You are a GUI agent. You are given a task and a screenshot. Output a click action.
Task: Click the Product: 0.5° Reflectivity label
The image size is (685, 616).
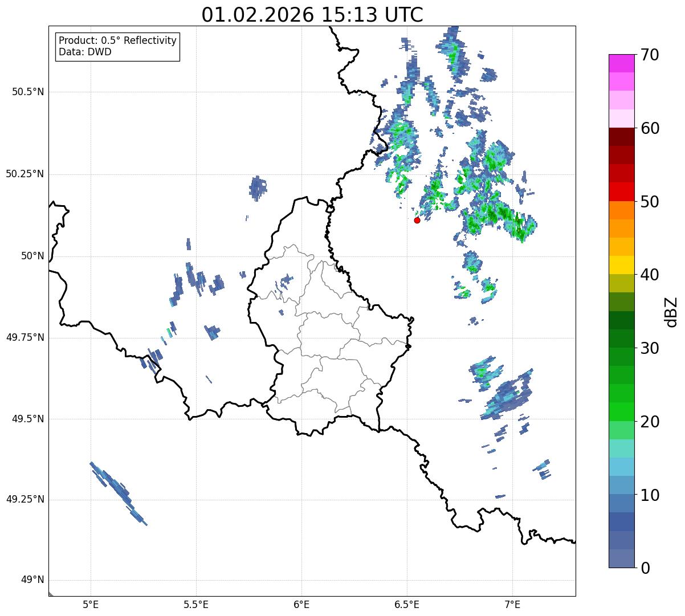point(117,41)
